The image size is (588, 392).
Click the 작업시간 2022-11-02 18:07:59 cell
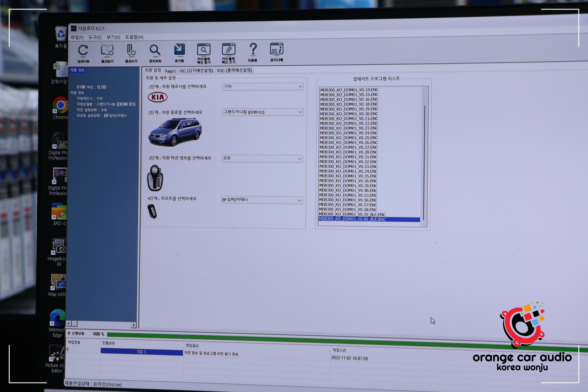pos(349,358)
